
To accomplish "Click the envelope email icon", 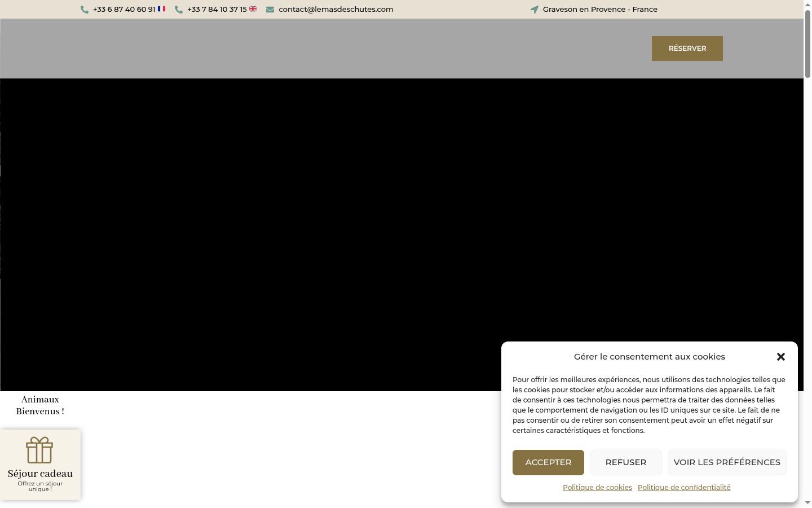I will [270, 10].
